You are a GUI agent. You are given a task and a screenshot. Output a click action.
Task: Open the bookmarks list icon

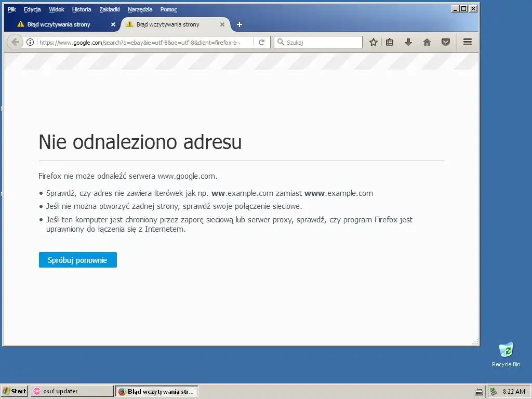coord(390,42)
